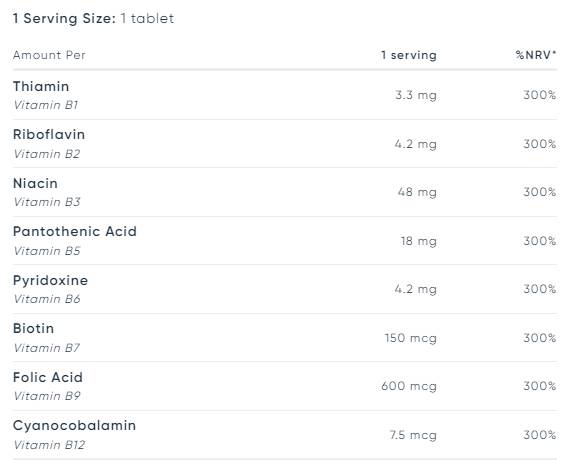The height and width of the screenshot is (460, 579).
Task: Click the 1 serving column header
Action: coord(409,55)
